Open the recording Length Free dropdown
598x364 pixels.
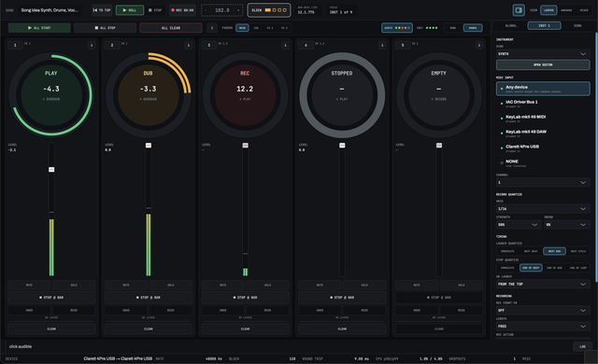[543, 327]
